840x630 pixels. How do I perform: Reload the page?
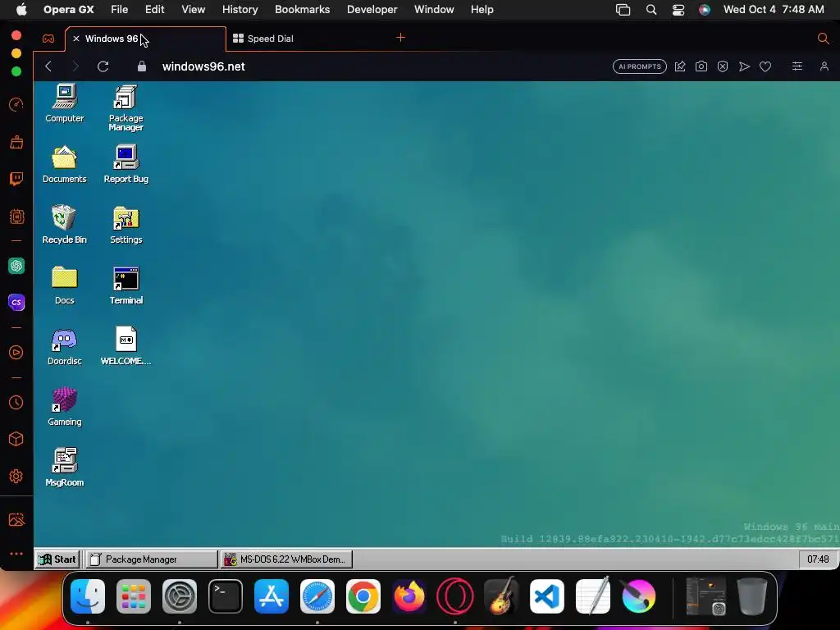click(103, 66)
